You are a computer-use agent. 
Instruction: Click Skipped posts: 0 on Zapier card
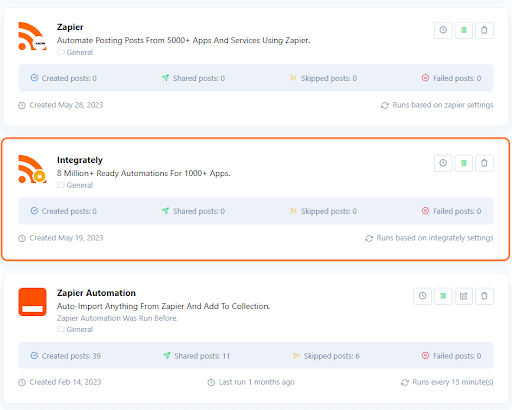pos(323,78)
